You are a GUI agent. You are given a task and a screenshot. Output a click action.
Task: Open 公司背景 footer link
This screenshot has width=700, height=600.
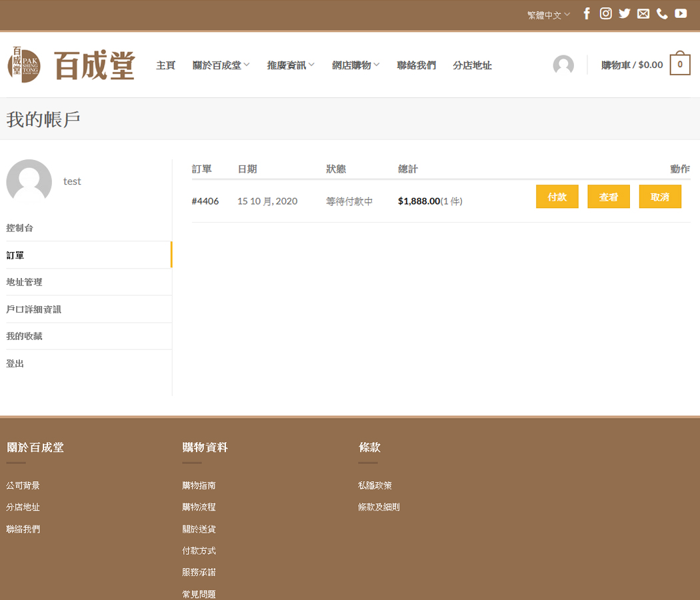point(23,485)
